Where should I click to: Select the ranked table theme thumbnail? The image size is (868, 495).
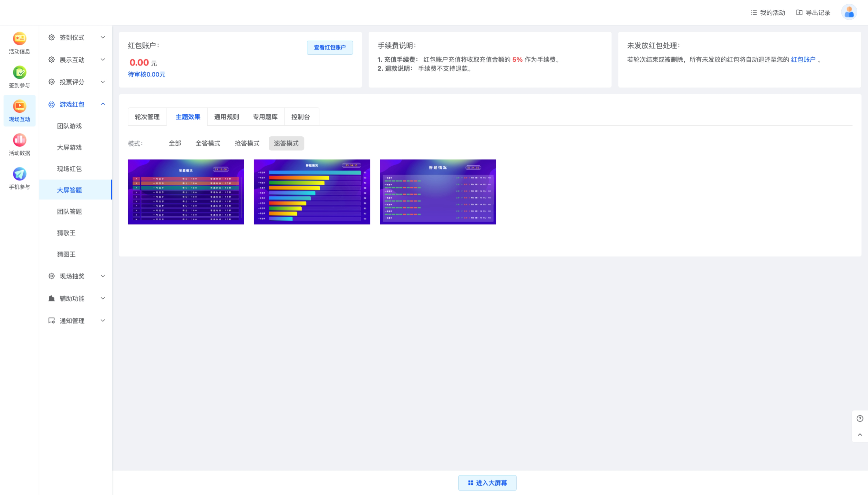point(186,192)
